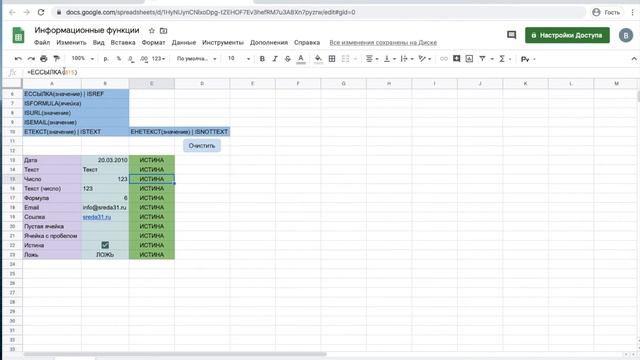The height and width of the screenshot is (360, 640).
Task: Select the ЛОЖЬ cell
Action: 105,255
